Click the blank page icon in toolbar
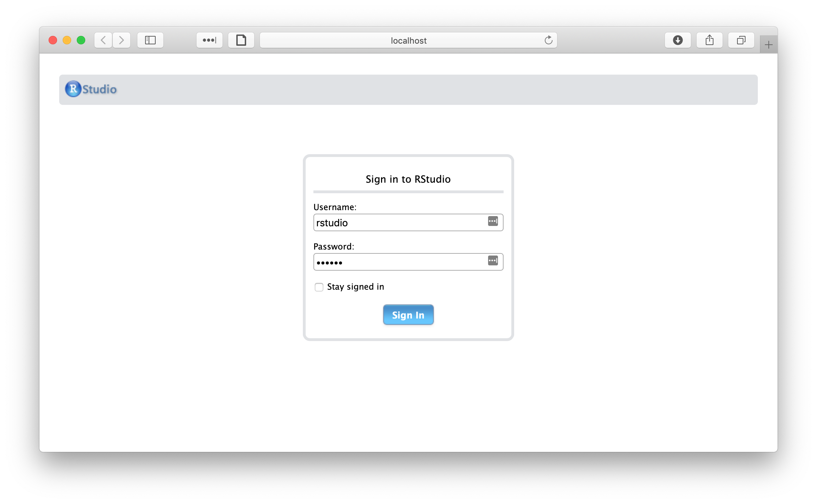This screenshot has width=817, height=504. point(241,40)
